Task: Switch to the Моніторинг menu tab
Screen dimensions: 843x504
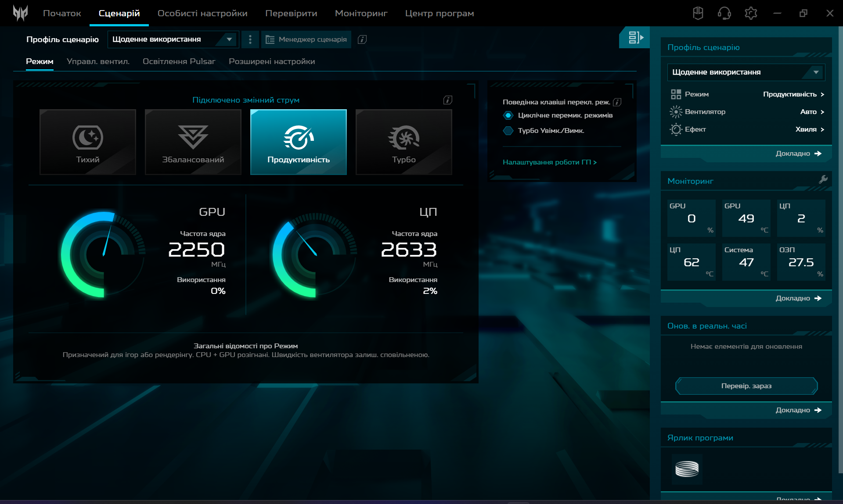Action: click(x=361, y=13)
